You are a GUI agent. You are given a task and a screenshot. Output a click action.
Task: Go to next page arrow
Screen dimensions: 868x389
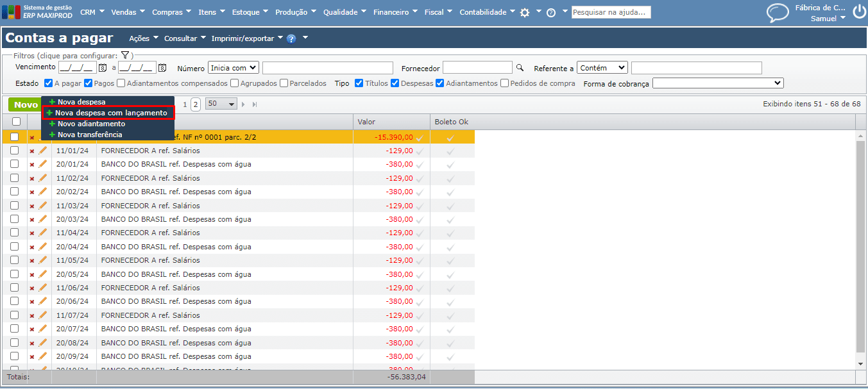click(243, 104)
